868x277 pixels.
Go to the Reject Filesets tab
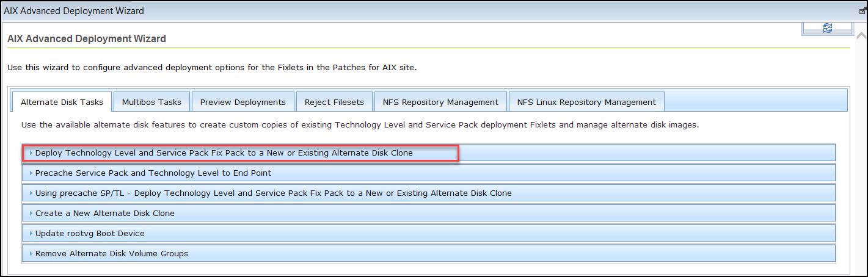tap(334, 102)
